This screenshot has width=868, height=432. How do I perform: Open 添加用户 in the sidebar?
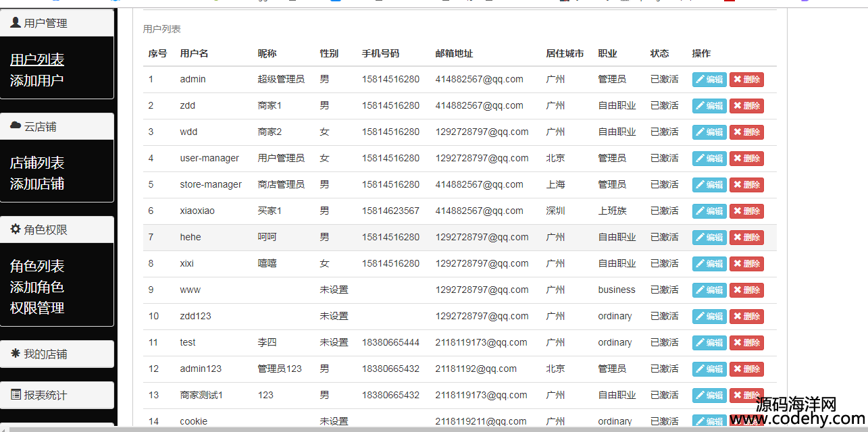coord(37,80)
